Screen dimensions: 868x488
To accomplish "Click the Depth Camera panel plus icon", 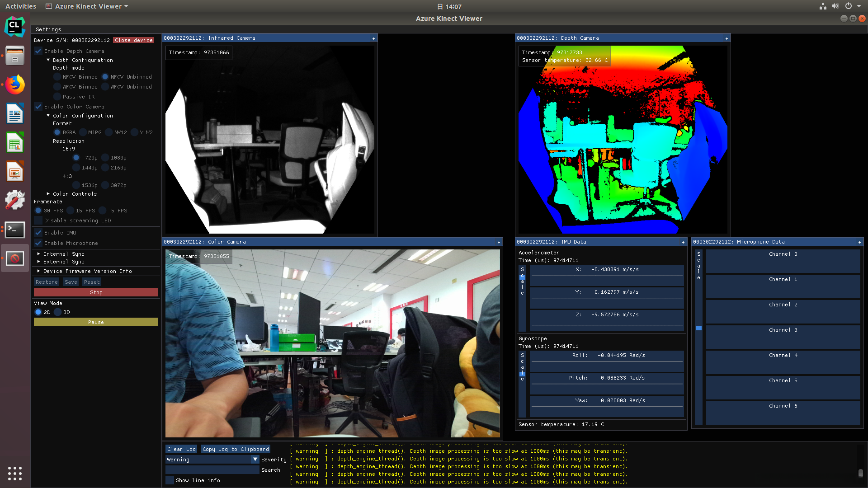I will coord(726,38).
